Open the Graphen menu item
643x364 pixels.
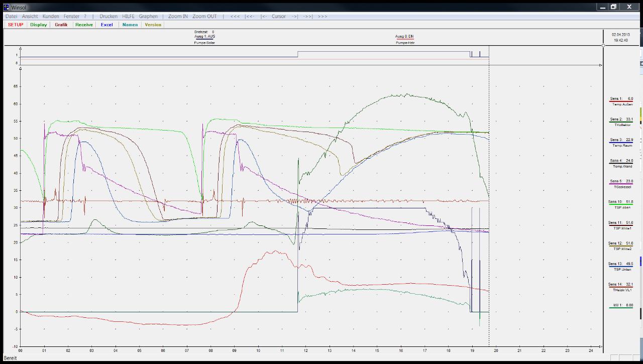(x=148, y=16)
